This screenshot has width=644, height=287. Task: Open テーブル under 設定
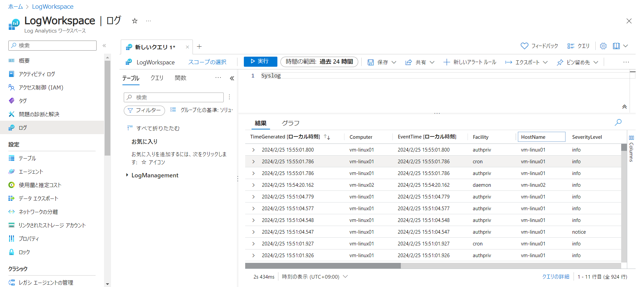click(x=27, y=158)
